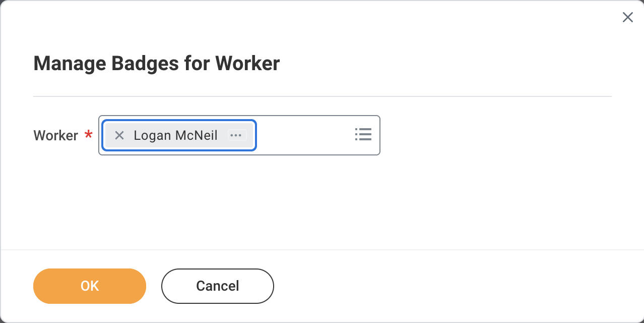The image size is (644, 323).
Task: Click the Worker field label
Action: (55, 135)
